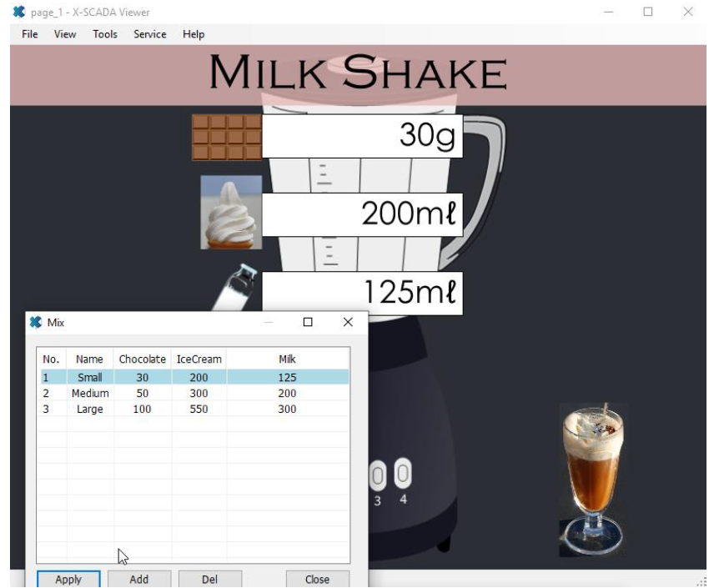The height and width of the screenshot is (588, 719).
Task: Click the Mix dialog app icon
Action: click(35, 323)
